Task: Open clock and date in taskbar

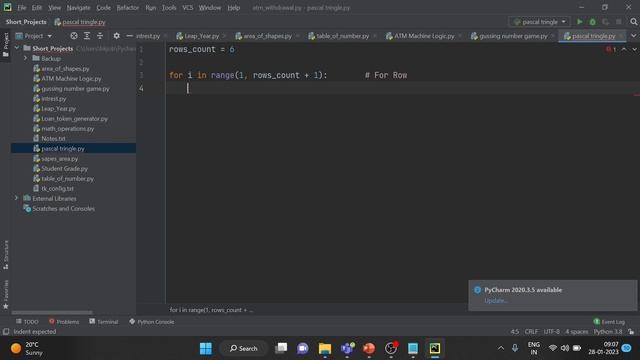Action: (x=604, y=348)
